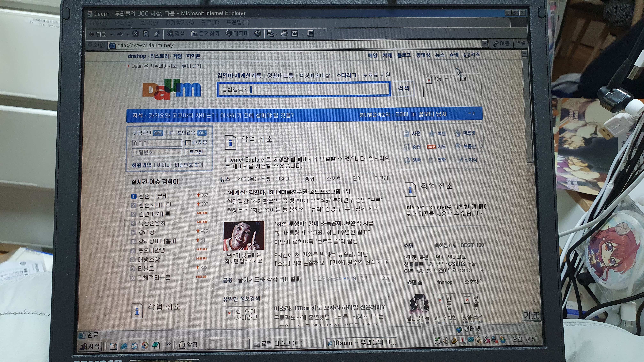Open the 즐겨찾기 favorites folder icon
This screenshot has height=362, width=644.
click(194, 34)
